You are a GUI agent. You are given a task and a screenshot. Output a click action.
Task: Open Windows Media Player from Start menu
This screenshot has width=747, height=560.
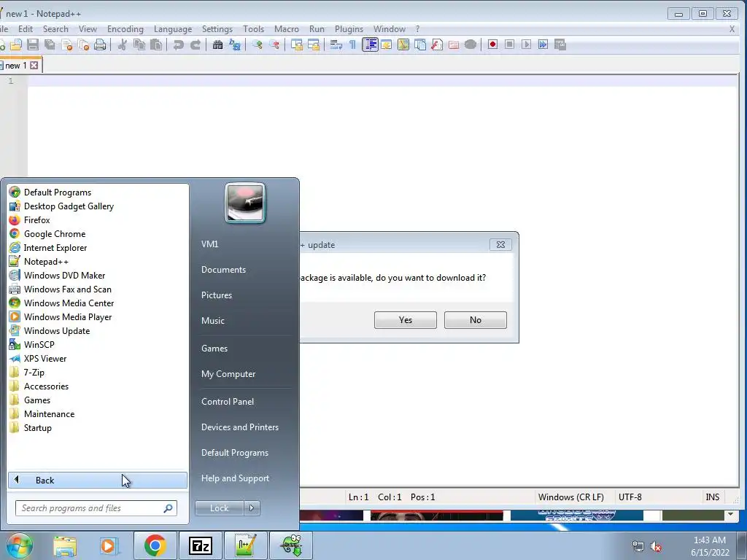tap(68, 317)
